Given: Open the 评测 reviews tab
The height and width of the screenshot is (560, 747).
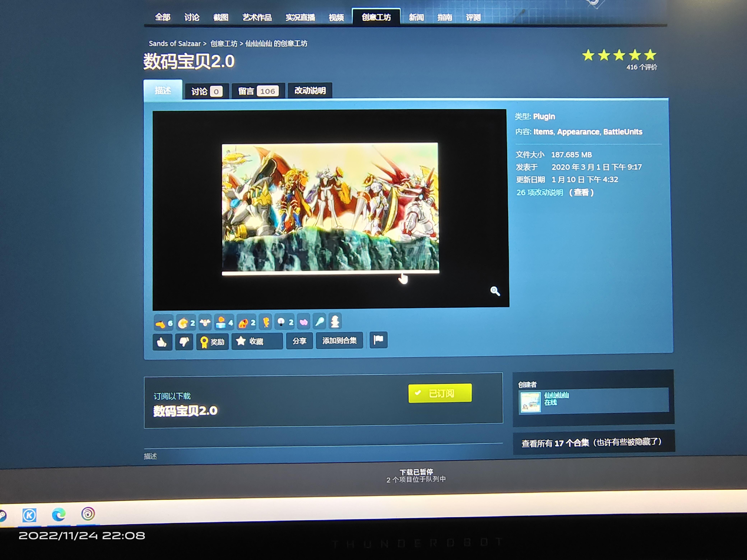Looking at the screenshot, I should point(473,17).
